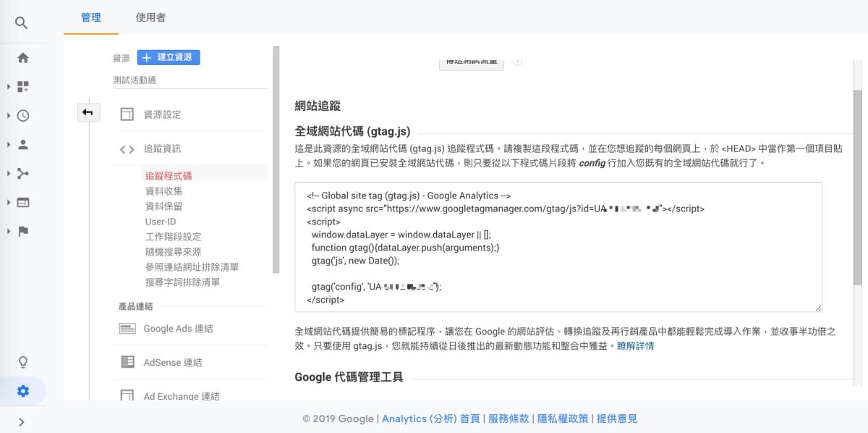Click the search magnifier icon

point(22,23)
